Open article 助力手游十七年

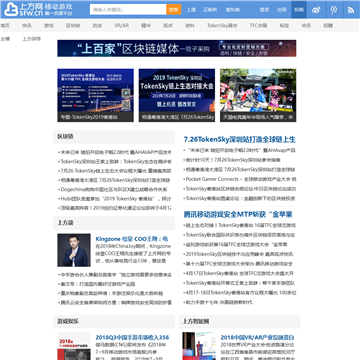pos(219,302)
